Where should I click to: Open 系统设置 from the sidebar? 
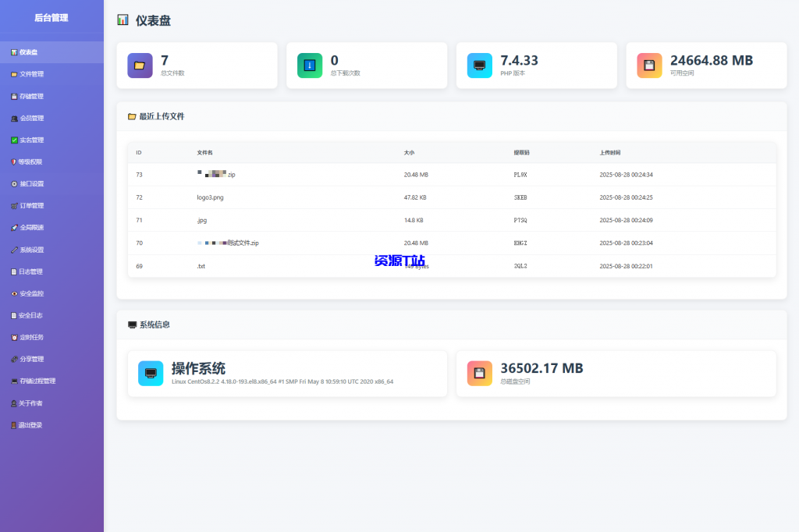(35, 249)
